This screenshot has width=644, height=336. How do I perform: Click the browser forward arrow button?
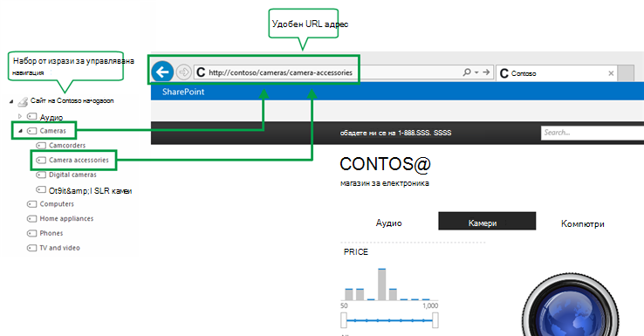point(183,72)
